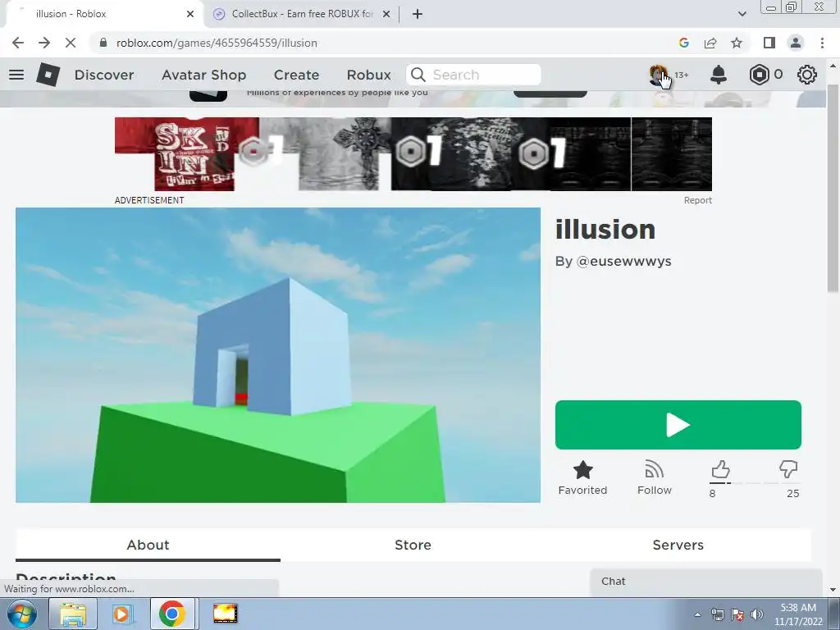Open Windows Explorer from taskbar
The image size is (840, 630).
click(73, 614)
